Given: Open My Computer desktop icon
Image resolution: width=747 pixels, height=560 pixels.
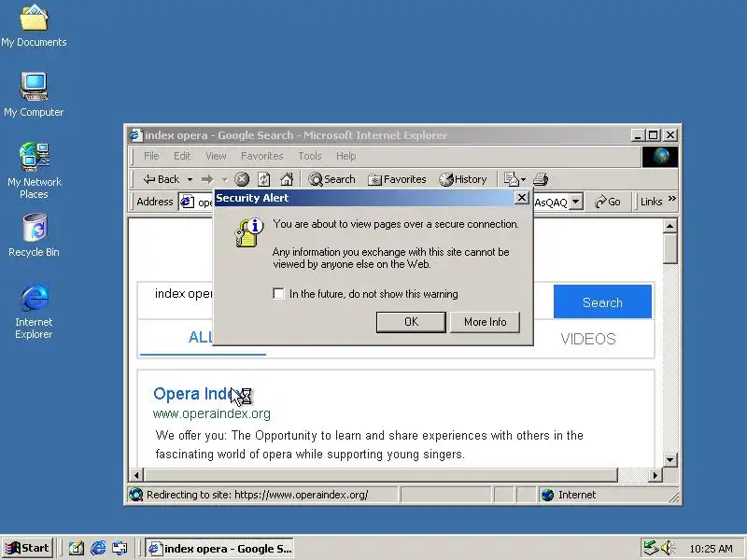Looking at the screenshot, I should (34, 95).
